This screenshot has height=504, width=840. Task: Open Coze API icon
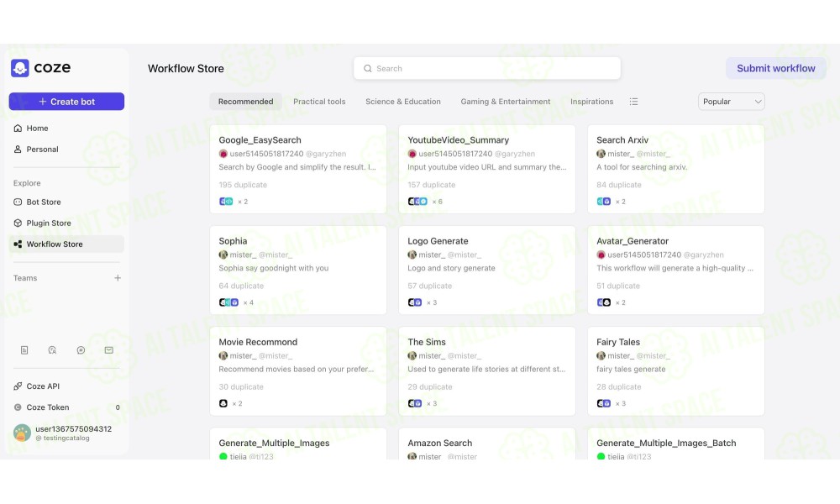18,386
